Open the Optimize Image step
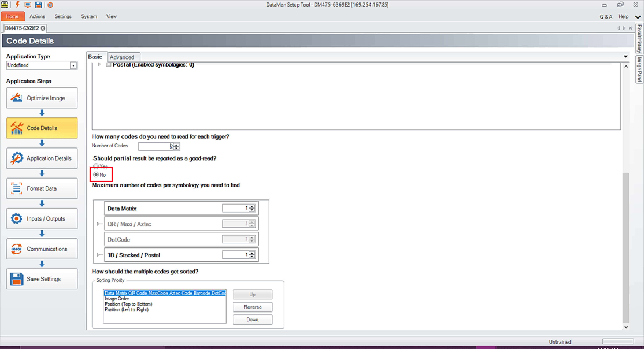Image resolution: width=644 pixels, height=349 pixels. tap(42, 98)
